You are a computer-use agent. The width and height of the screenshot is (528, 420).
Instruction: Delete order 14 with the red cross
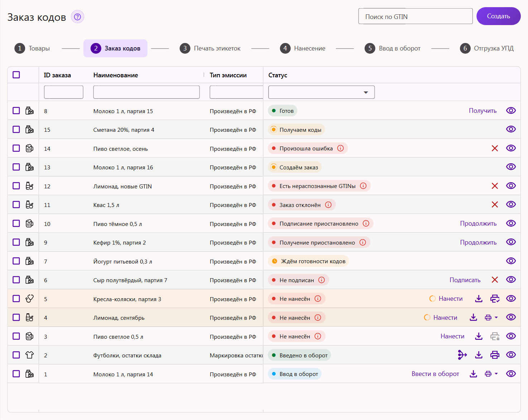(x=495, y=148)
